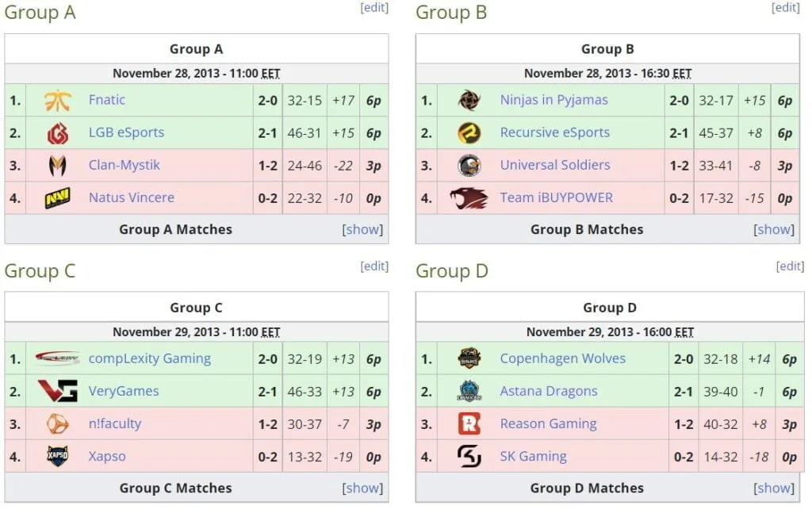Open the Copenhagen Wolves team link
The width and height of the screenshot is (812, 513).
point(562,358)
